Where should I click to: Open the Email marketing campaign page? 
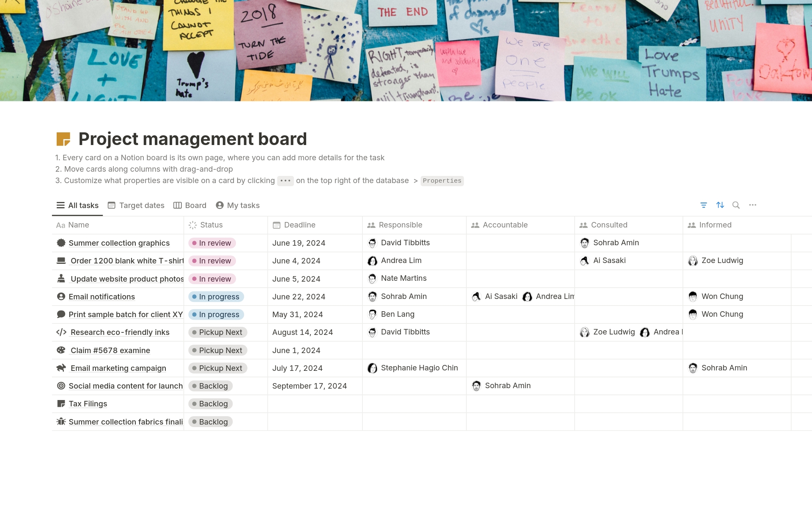(118, 368)
